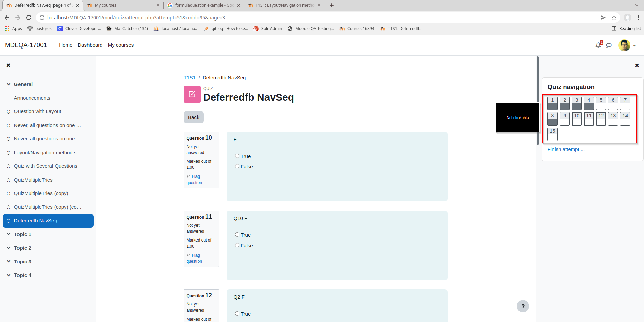Click the Finish attempt link
The image size is (644, 322).
tap(566, 149)
